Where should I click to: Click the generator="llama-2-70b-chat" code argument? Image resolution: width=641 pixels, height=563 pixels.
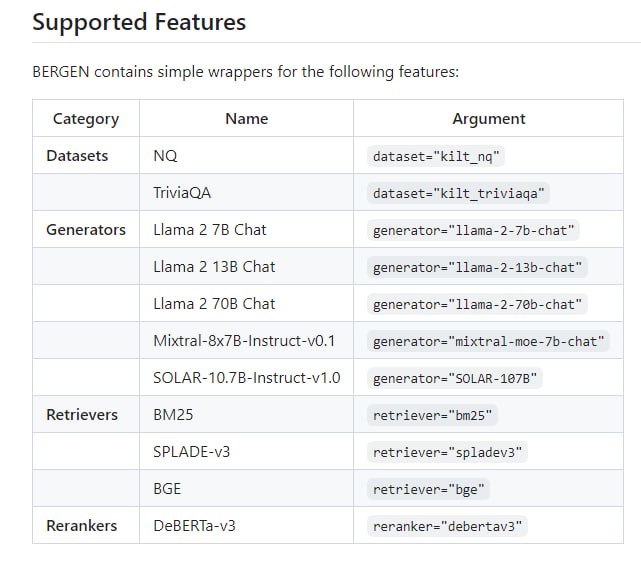(477, 304)
